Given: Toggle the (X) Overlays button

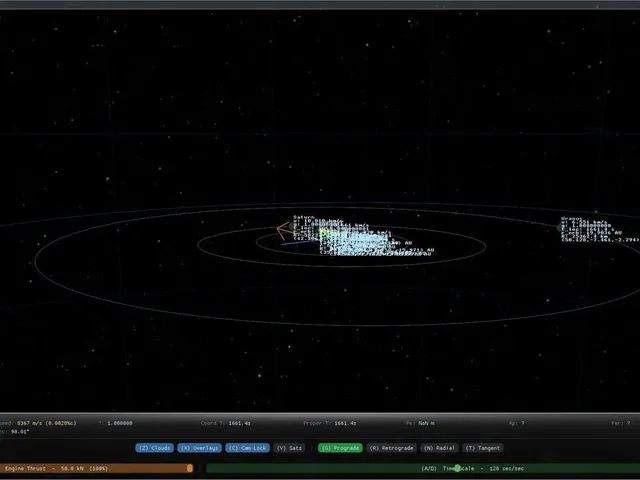Looking at the screenshot, I should click(x=200, y=448).
